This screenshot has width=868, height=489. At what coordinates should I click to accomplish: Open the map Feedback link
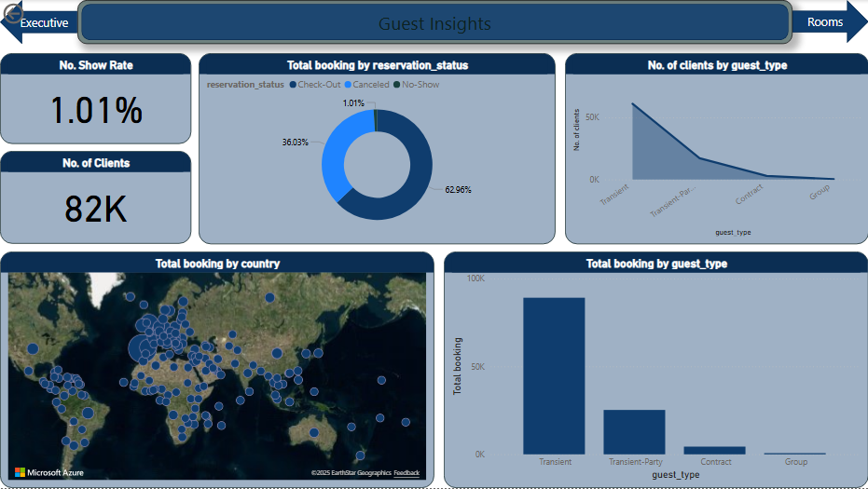(x=406, y=473)
